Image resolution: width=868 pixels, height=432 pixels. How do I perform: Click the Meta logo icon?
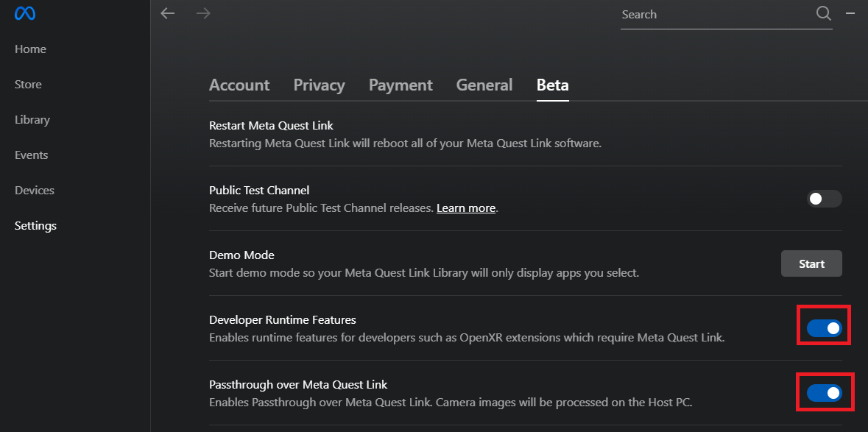pyautogui.click(x=25, y=13)
